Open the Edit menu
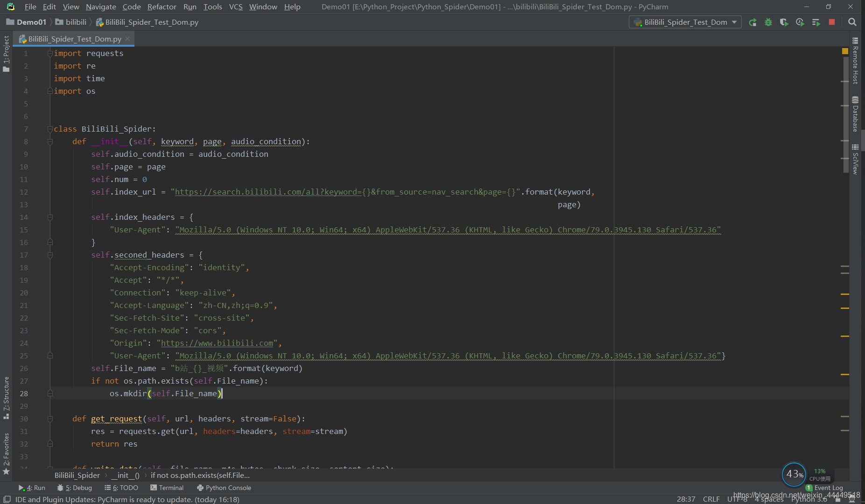 pos(49,7)
